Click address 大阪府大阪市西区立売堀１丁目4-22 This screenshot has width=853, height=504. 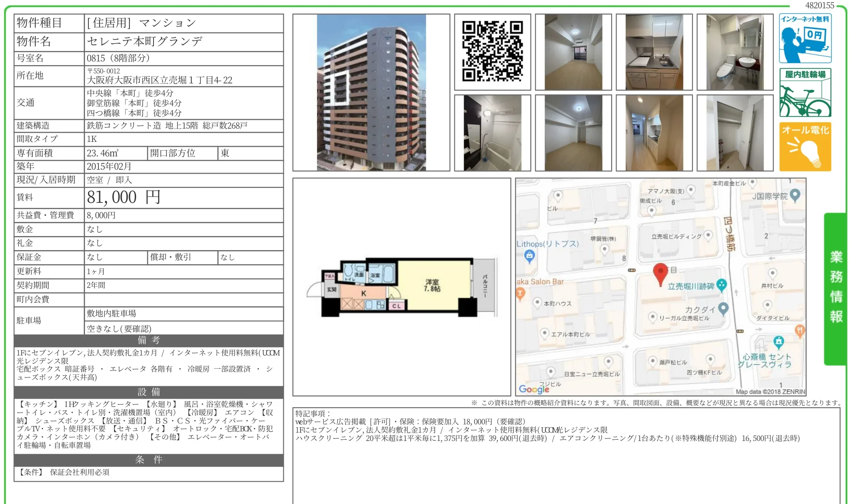click(x=160, y=80)
